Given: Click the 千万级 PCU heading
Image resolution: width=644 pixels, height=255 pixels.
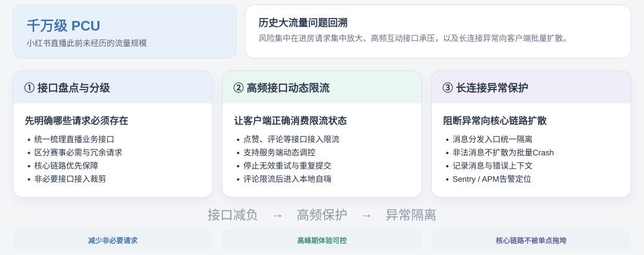Looking at the screenshot, I should coord(64,26).
